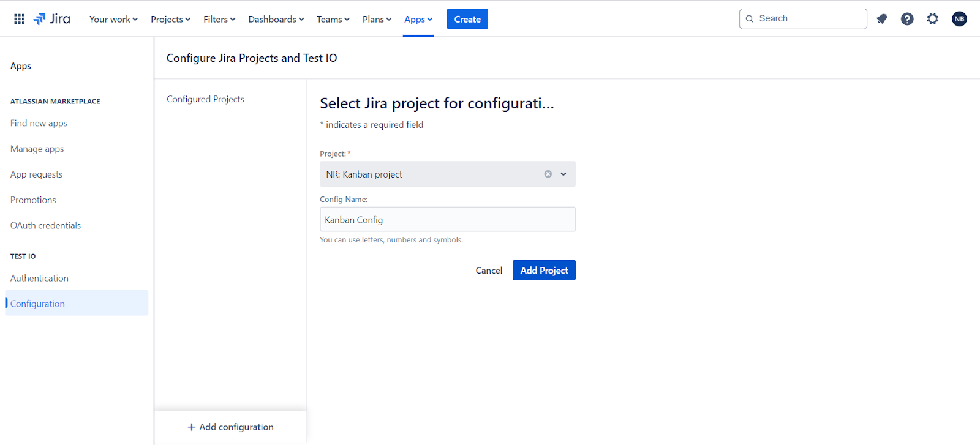Viewport: 980px width, 445px height.
Task: Open the Filters menu
Action: click(219, 19)
